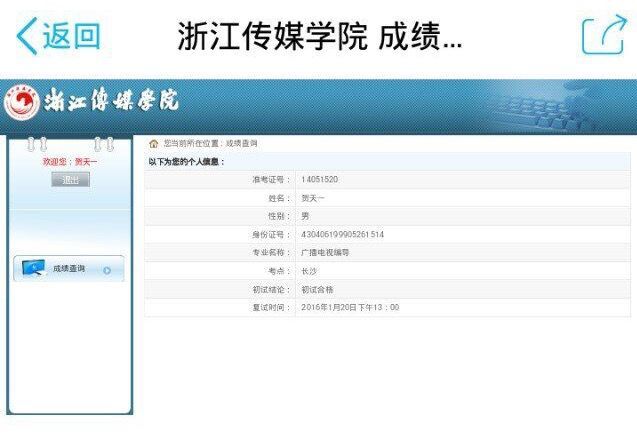637x436 pixels.
Task: Open the 成绩查询 sidebar menu item
Action: (x=69, y=269)
